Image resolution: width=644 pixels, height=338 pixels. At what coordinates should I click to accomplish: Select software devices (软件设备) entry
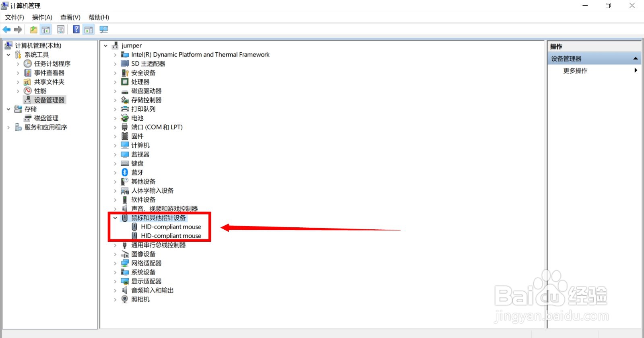[x=143, y=200]
